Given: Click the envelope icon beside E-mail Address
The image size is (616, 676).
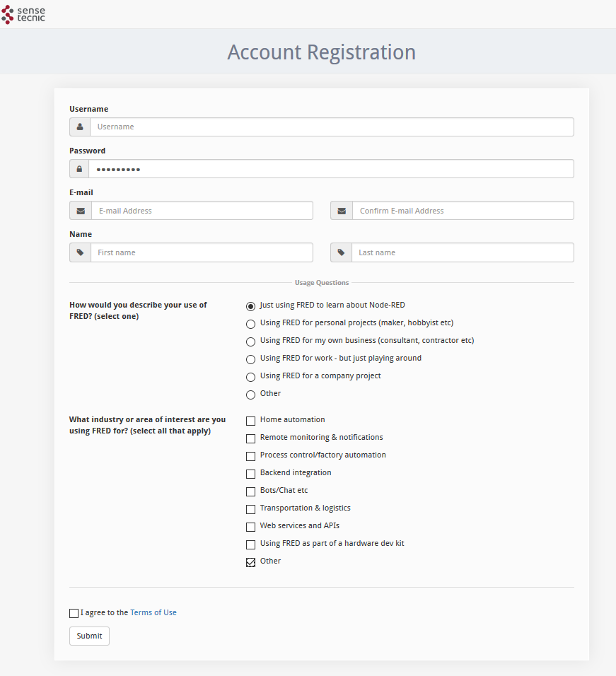Looking at the screenshot, I should [x=81, y=211].
